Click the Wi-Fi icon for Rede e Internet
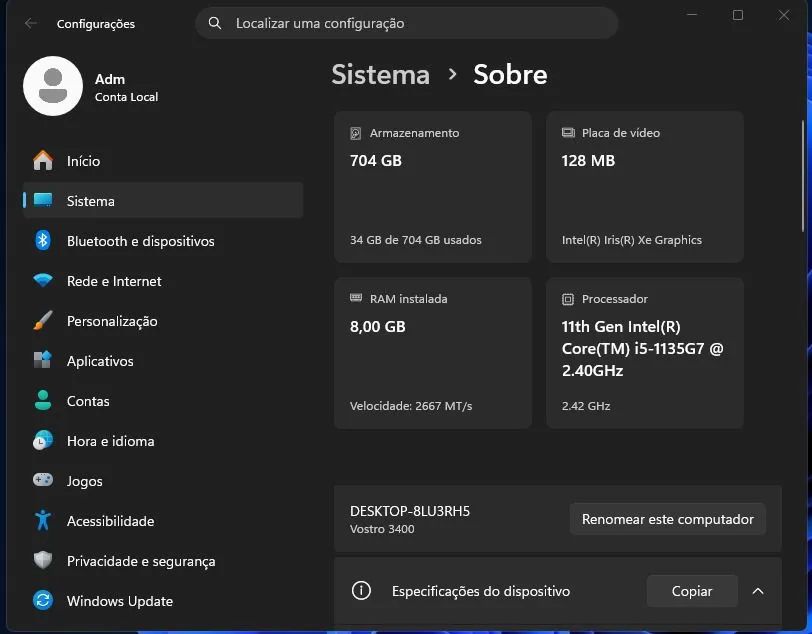 click(x=43, y=280)
